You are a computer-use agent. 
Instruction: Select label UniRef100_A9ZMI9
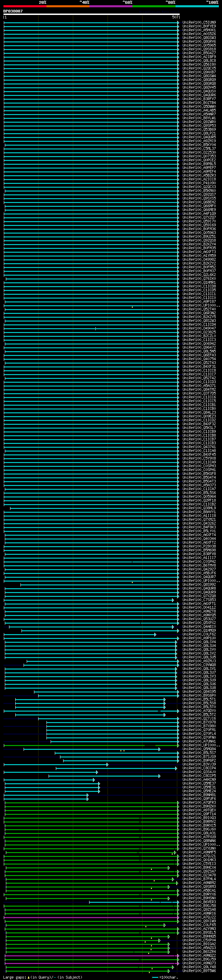(199, 141)
